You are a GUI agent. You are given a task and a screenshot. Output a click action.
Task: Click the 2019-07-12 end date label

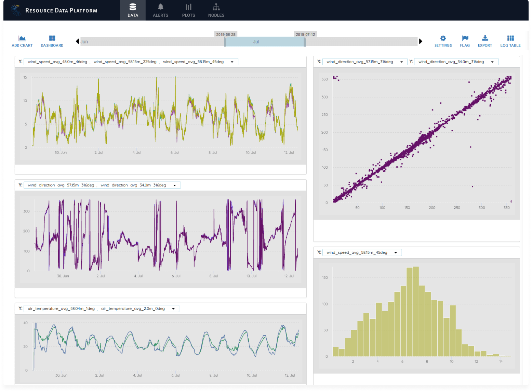tap(305, 35)
